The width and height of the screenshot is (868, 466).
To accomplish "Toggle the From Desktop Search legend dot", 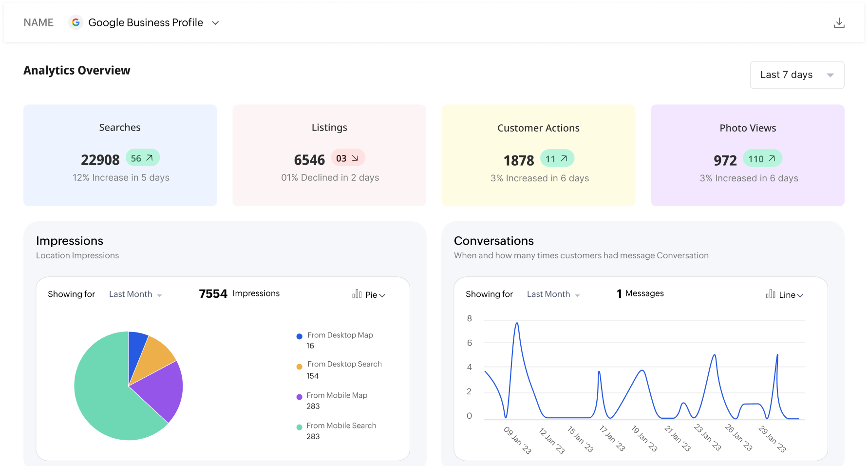I will tap(299, 366).
